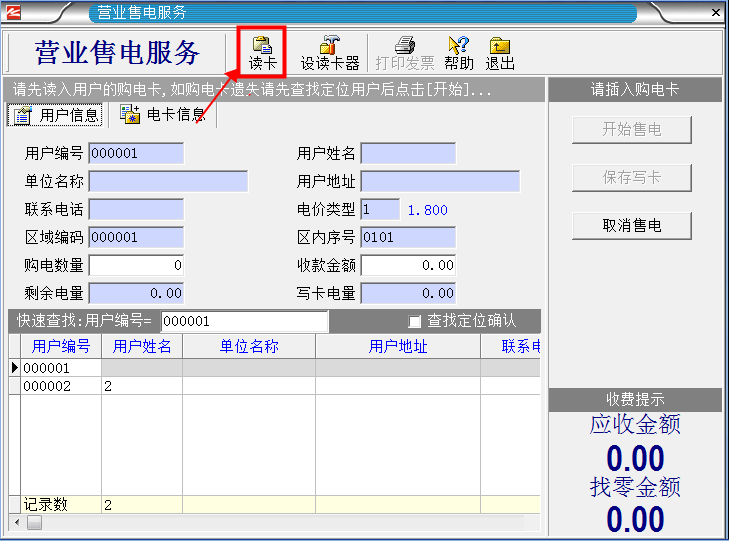Open 设读卡器 card reader settings
Image resolution: width=729 pixels, height=541 pixels.
329,52
